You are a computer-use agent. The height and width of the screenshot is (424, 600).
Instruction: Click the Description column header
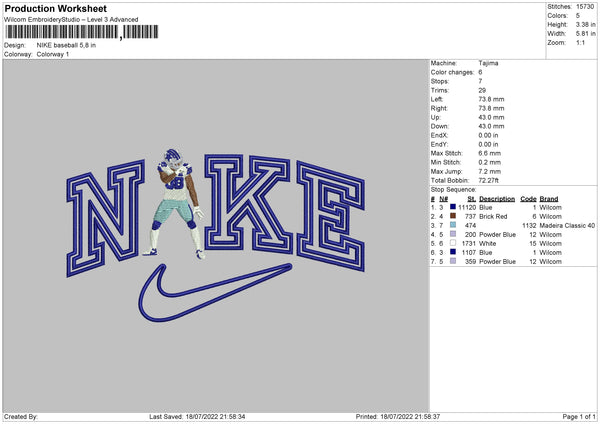497,199
